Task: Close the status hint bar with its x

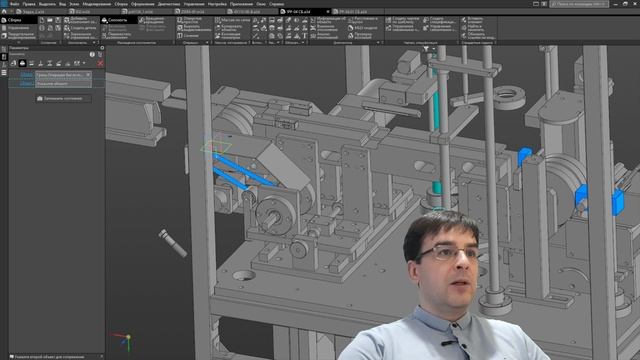Action: pyautogui.click(x=102, y=357)
